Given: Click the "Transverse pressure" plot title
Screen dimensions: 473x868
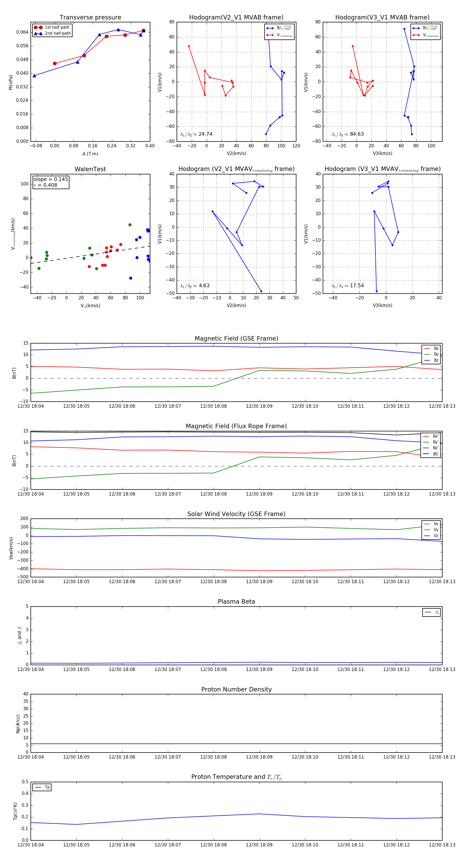Looking at the screenshot, I should pos(90,18).
